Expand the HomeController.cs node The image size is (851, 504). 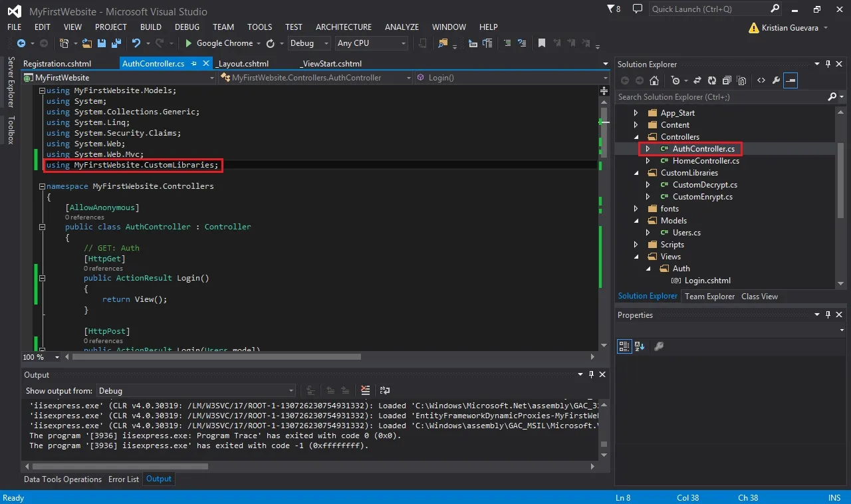[x=648, y=161]
